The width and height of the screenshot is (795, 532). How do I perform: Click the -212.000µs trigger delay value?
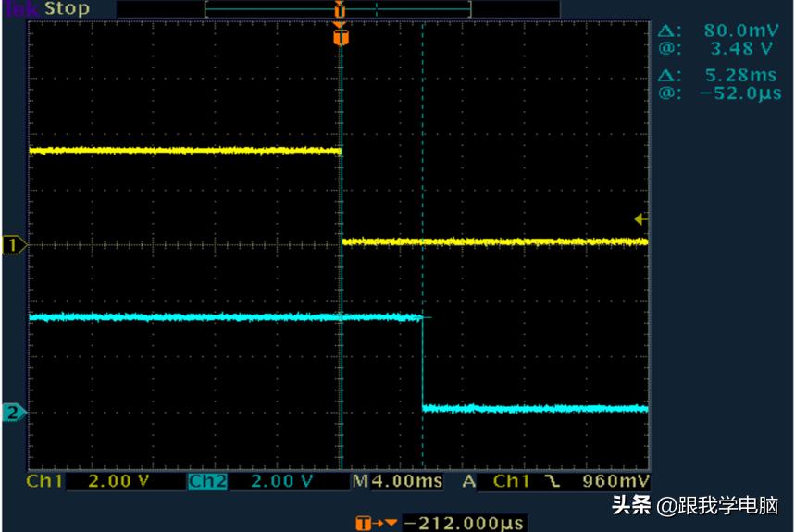click(x=464, y=524)
